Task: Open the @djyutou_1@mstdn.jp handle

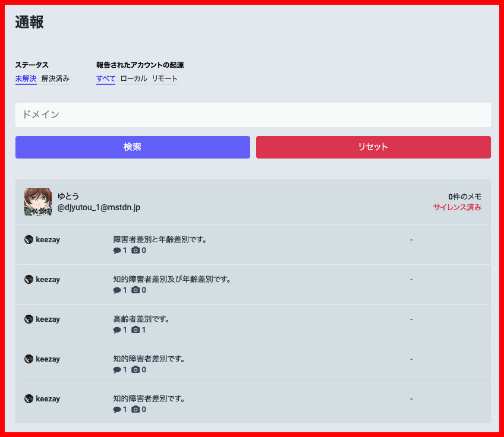Action: [x=99, y=207]
